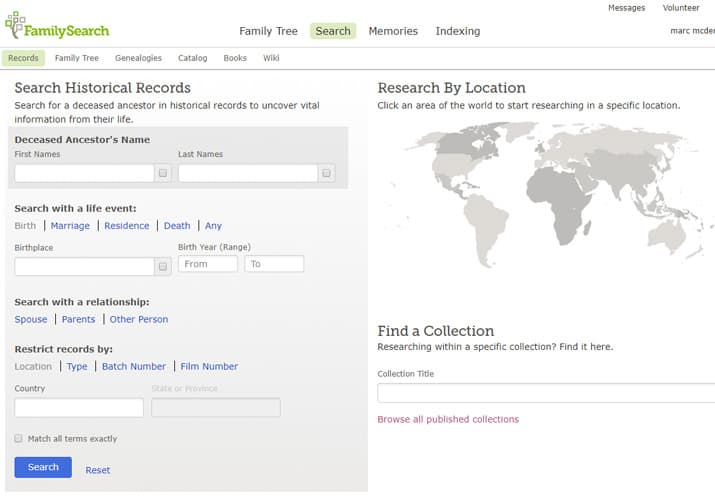Toggle exact match box beside Birthplace

(163, 267)
